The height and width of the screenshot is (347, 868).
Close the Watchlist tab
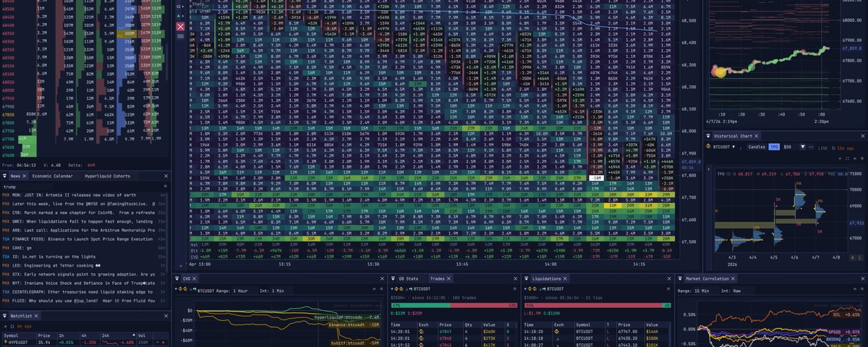click(x=36, y=316)
